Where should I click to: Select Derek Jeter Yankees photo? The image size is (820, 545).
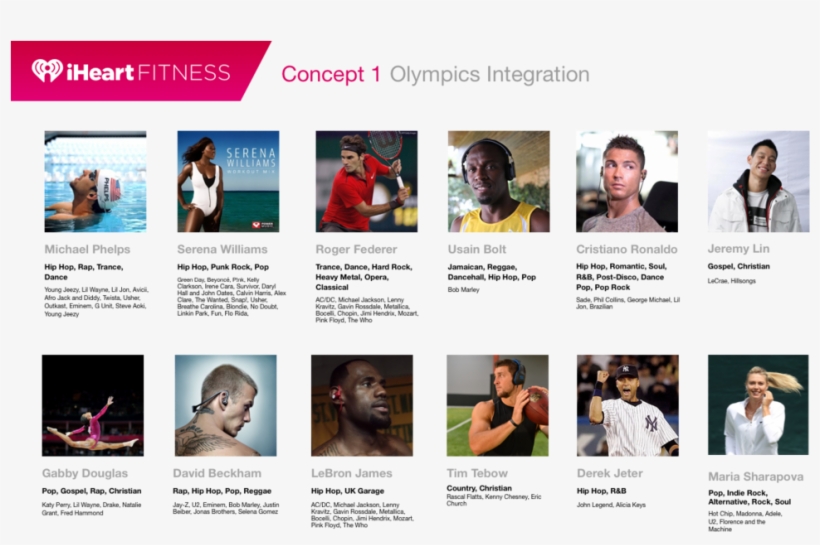tap(627, 405)
